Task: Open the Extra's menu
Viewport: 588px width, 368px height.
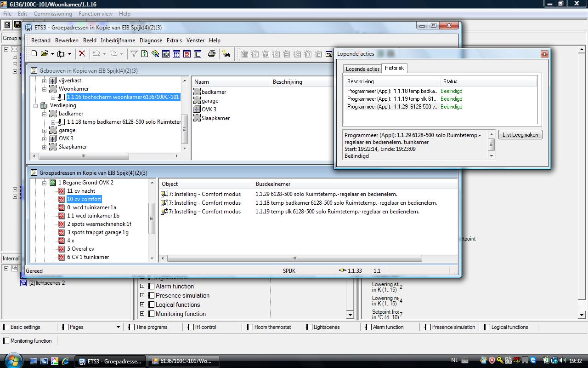Action: (x=174, y=40)
